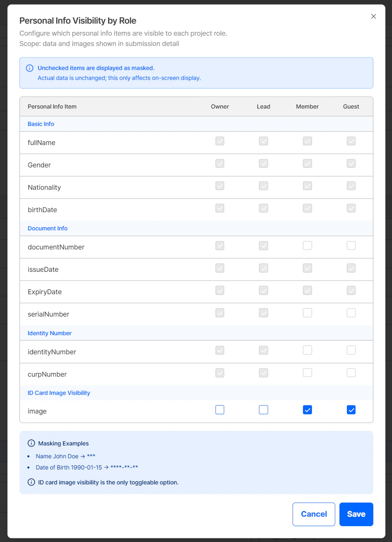Cancel the visibility changes
This screenshot has height=542, width=392.
coord(314,514)
